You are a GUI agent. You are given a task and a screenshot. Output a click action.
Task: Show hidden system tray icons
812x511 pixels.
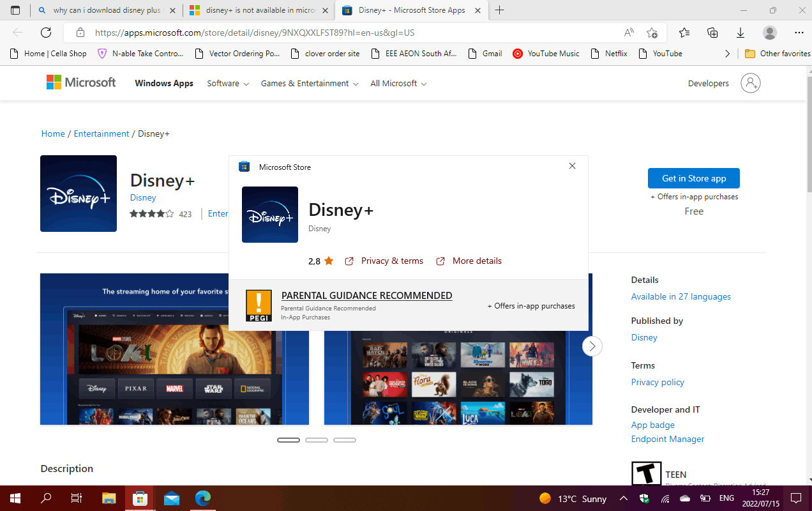624,499
